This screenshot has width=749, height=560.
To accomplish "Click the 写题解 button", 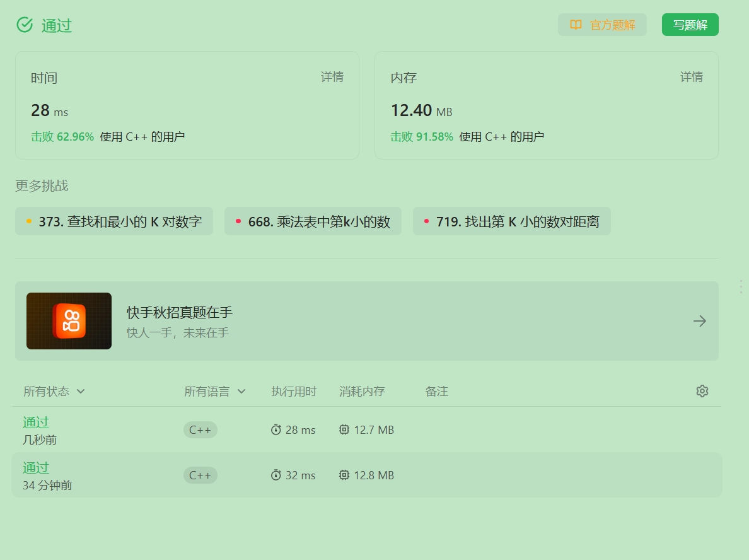I will (x=690, y=25).
